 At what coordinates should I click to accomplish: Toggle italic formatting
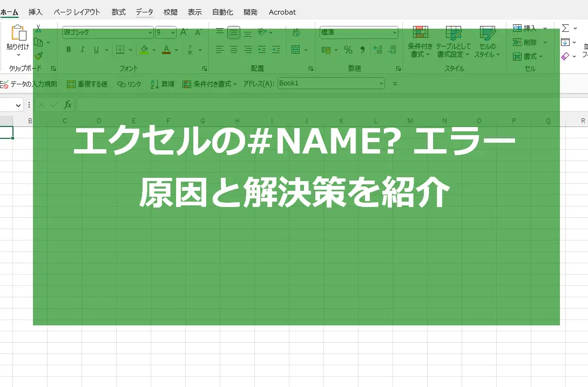(82, 50)
